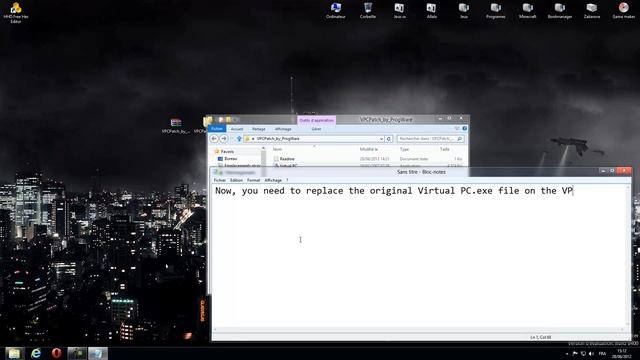Open the Gérer ribbon tab in Explorer
This screenshot has height=360, width=640.
(x=316, y=129)
